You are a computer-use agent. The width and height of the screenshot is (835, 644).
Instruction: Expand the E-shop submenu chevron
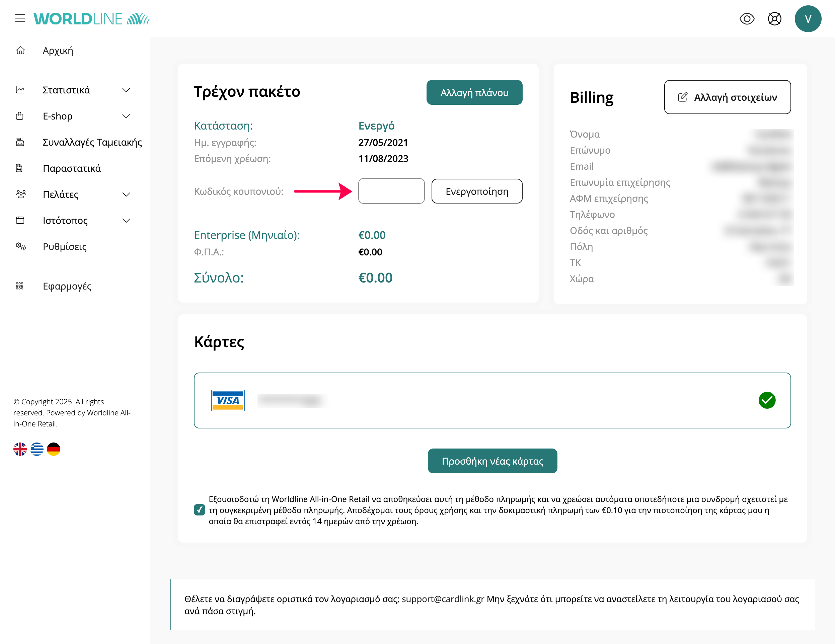pos(126,116)
